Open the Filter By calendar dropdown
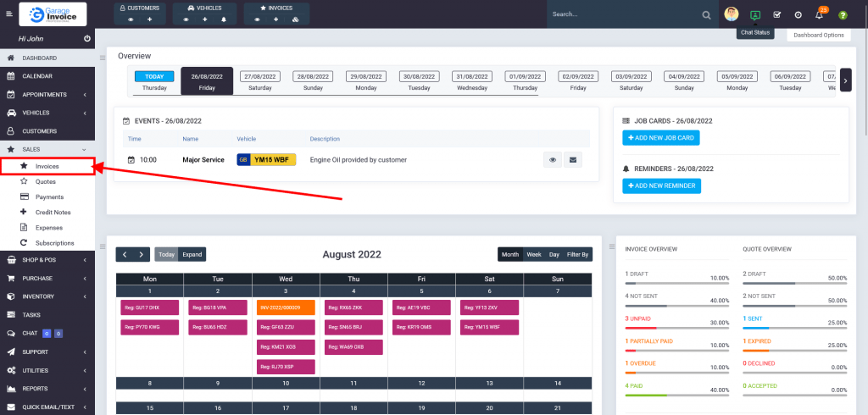 [x=578, y=254]
